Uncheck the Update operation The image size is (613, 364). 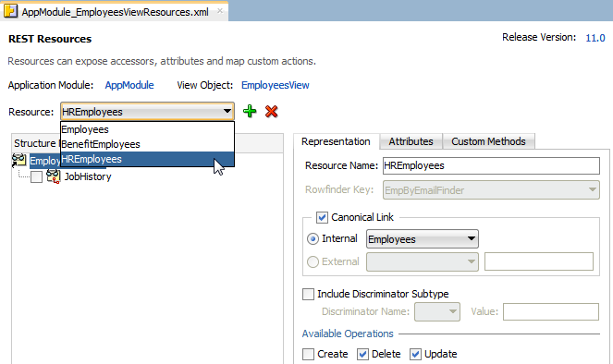(x=415, y=354)
